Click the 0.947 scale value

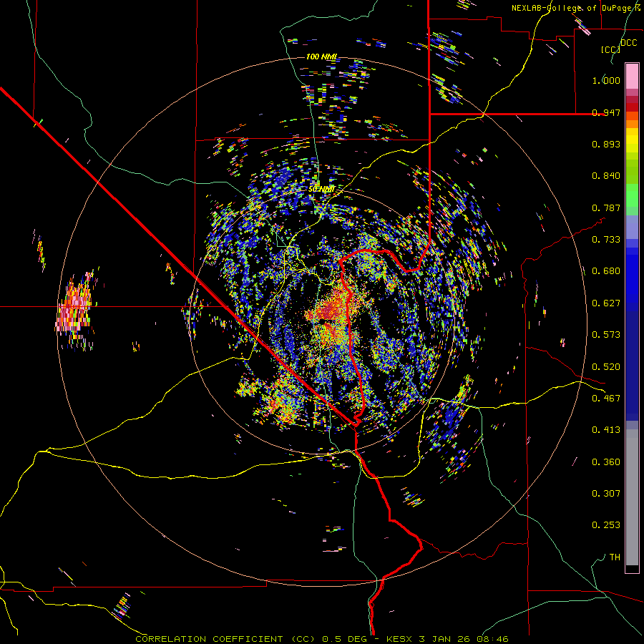click(606, 112)
